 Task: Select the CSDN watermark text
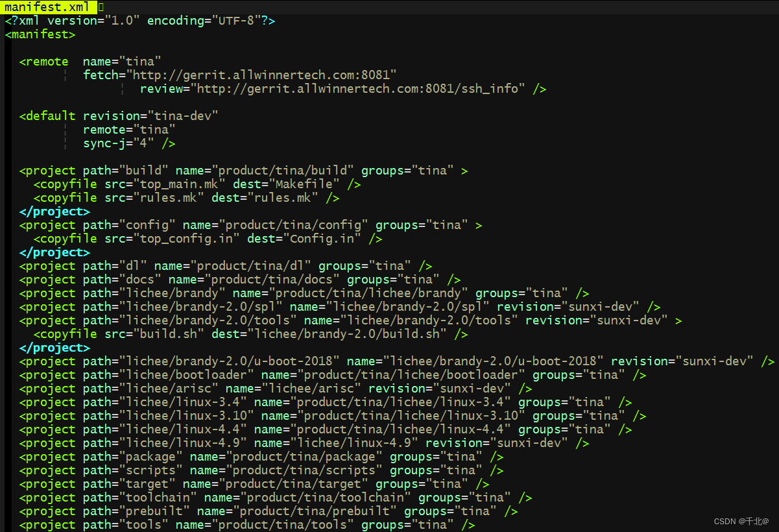coord(741,520)
